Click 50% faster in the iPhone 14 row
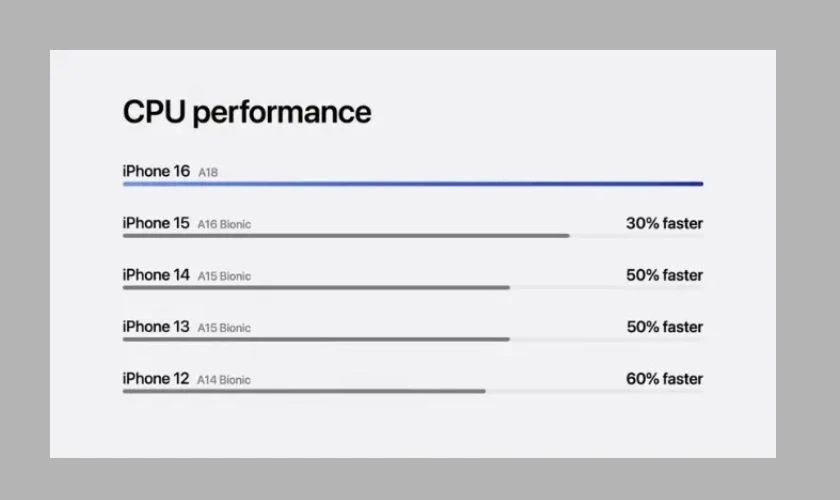Screen dimensions: 840x500 click(x=664, y=275)
